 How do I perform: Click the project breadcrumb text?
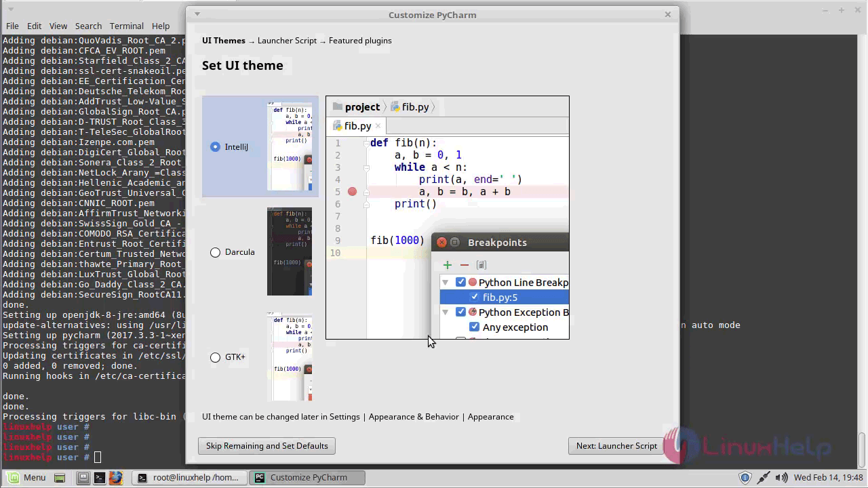pyautogui.click(x=362, y=107)
